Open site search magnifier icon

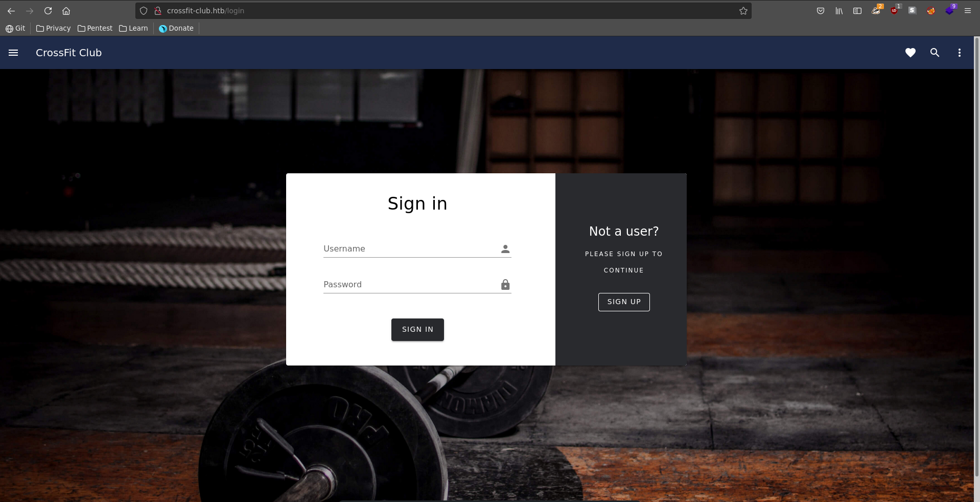point(935,53)
